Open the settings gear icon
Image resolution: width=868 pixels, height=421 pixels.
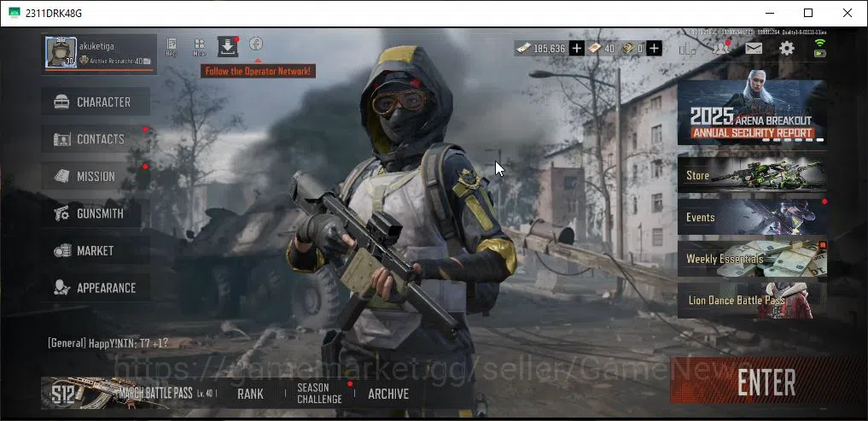coord(787,48)
